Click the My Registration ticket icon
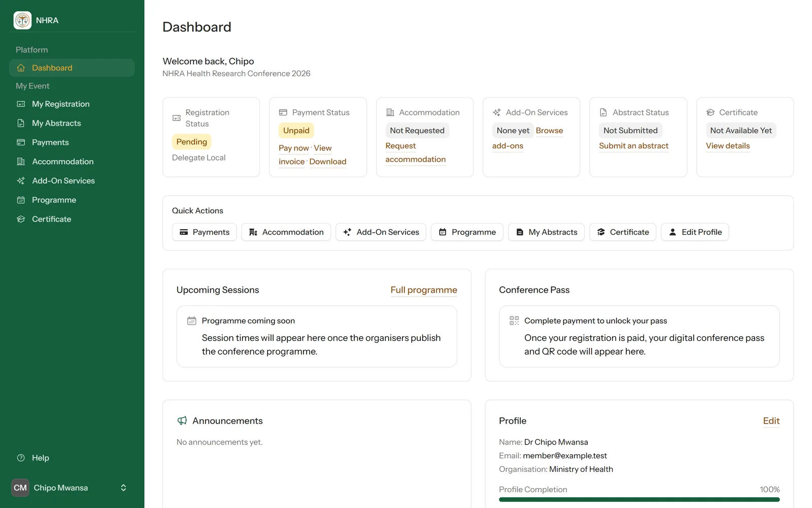This screenshot has height=508, width=812. 21,104
